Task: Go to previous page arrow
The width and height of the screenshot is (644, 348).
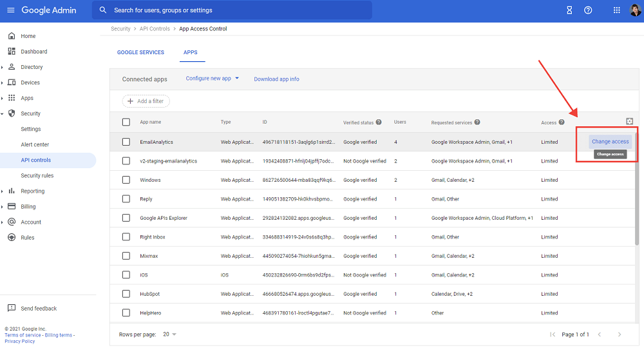Action: pos(600,334)
